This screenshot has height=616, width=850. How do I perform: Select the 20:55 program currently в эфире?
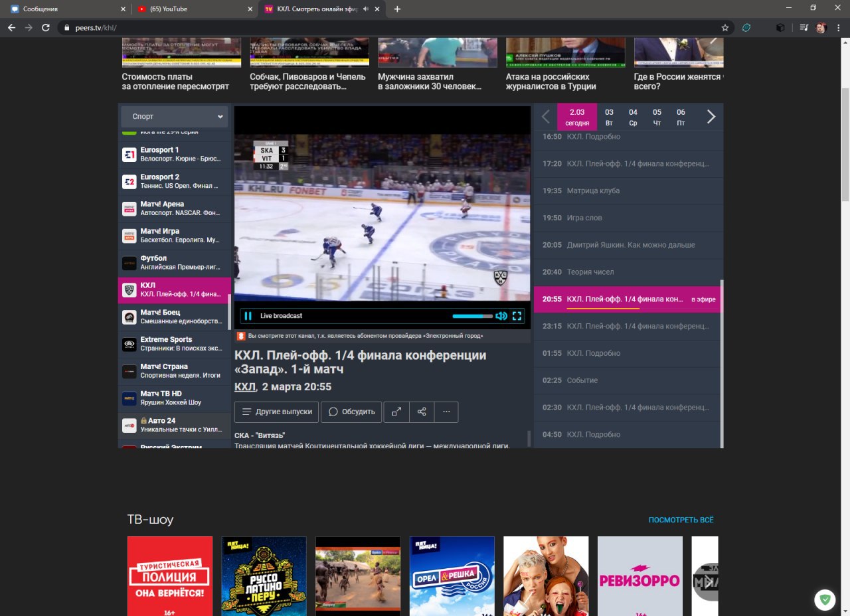pos(628,299)
